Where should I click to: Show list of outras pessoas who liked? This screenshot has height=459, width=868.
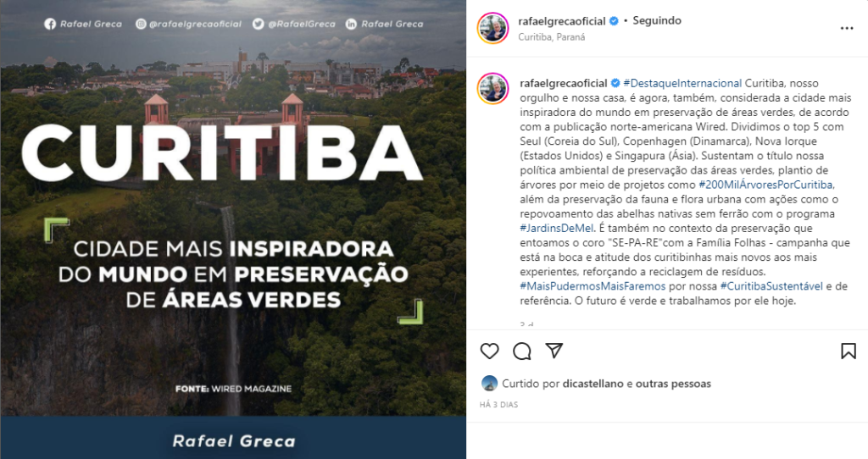[673, 384]
